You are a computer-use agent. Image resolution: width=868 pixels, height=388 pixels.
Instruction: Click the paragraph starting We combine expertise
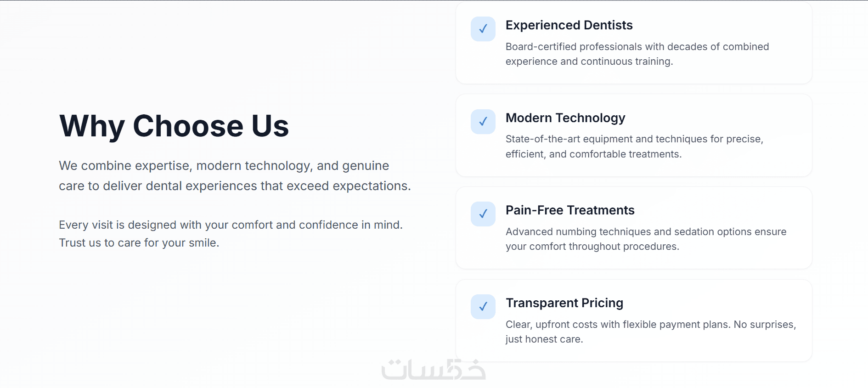(235, 175)
